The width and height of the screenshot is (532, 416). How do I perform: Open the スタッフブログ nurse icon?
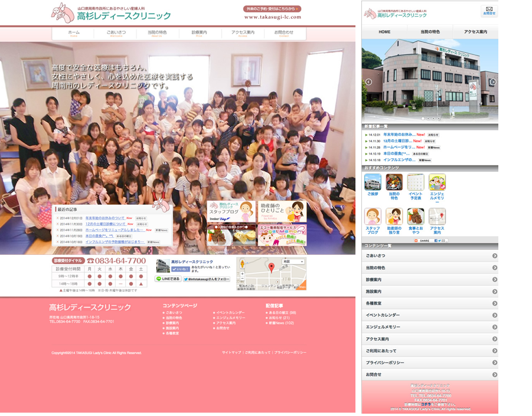(373, 217)
